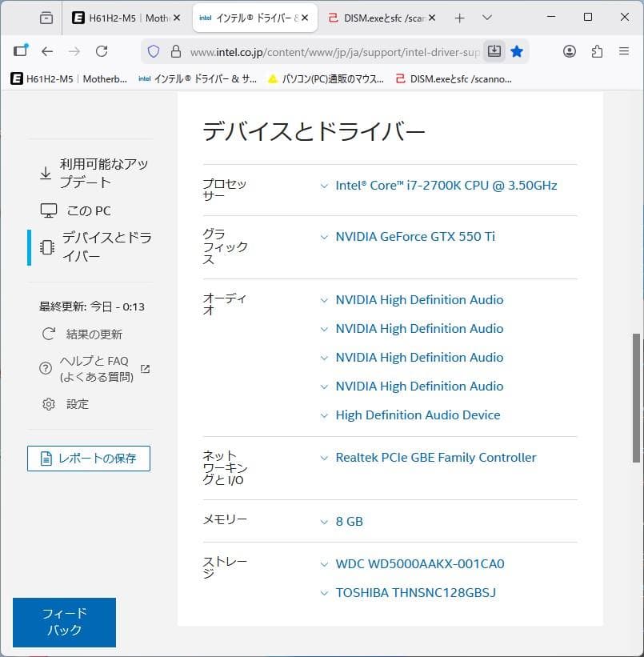Open the TOSHIBA THNSNC128GBSJ storage link
This screenshot has height=657, width=644.
point(415,592)
